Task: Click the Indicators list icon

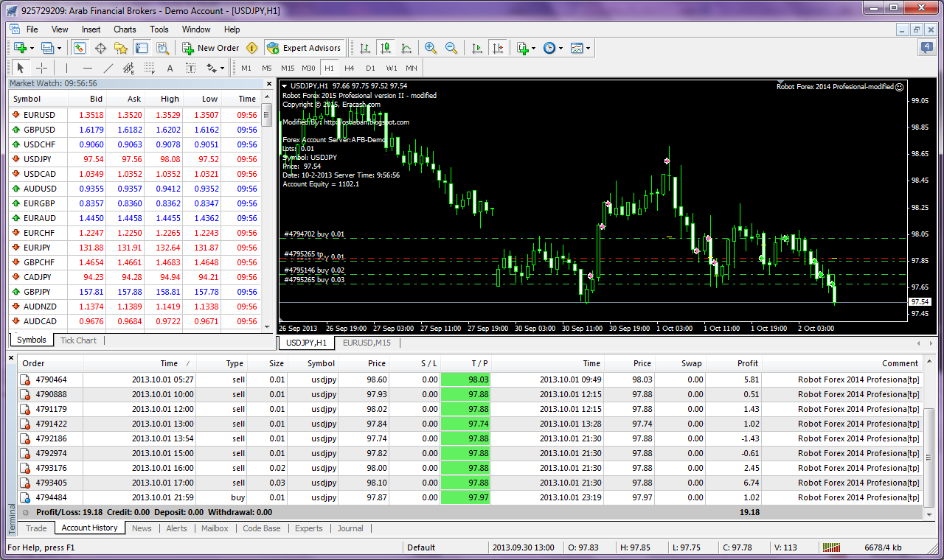Action: tap(522, 48)
